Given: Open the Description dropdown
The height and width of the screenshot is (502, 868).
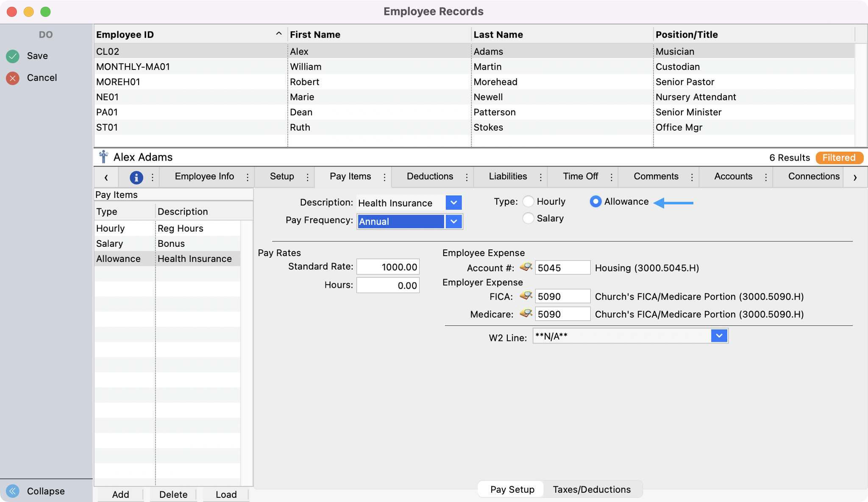Looking at the screenshot, I should [x=453, y=203].
